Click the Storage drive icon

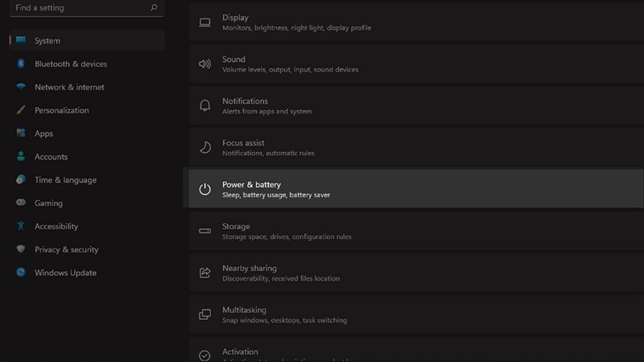pos(205,231)
